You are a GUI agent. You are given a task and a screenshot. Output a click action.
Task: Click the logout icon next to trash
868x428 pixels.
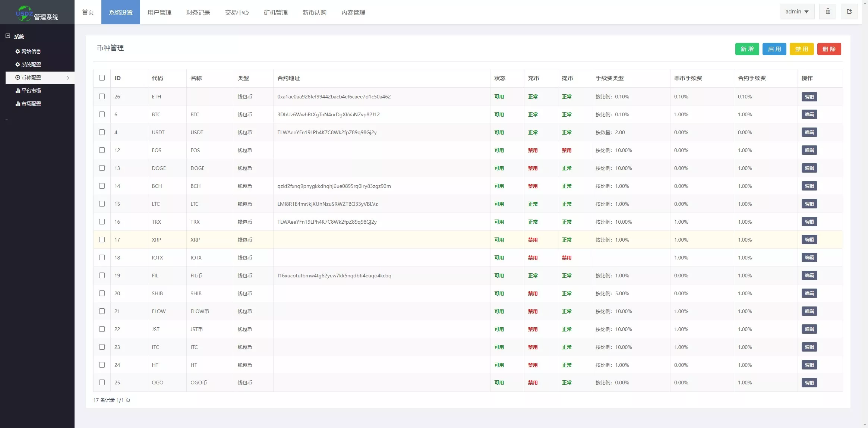click(x=849, y=12)
